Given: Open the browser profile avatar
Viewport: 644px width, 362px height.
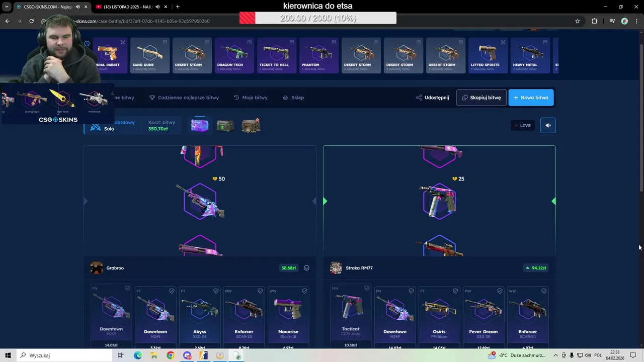Looking at the screenshot, I should coord(624,21).
